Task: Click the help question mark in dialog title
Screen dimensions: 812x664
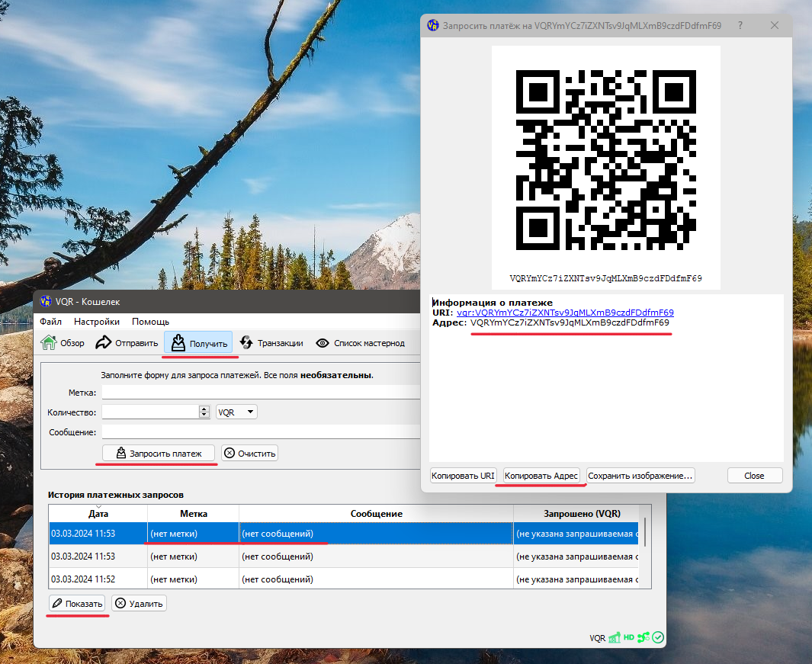Action: 740,25
